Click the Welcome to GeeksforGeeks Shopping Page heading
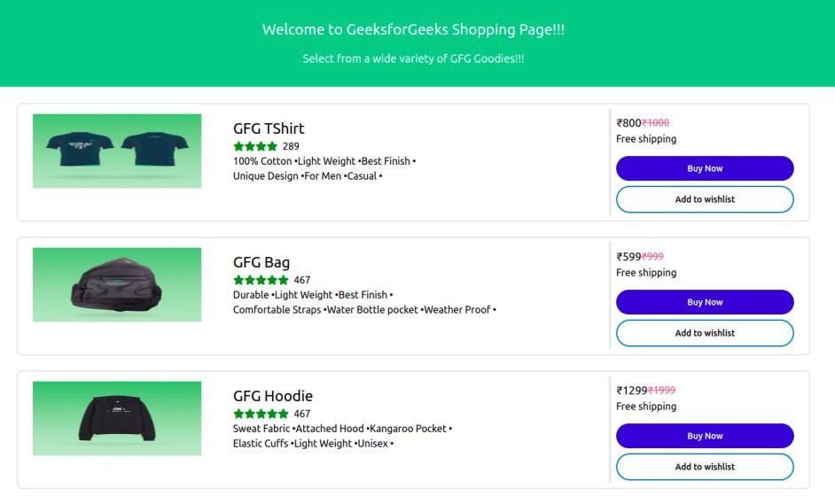 pyautogui.click(x=413, y=29)
